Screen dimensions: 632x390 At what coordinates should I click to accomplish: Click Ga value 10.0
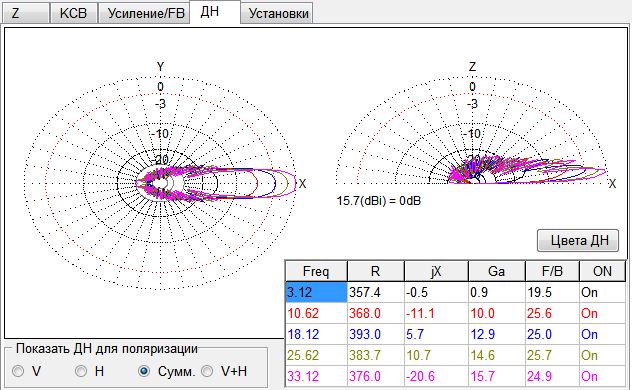click(x=497, y=313)
